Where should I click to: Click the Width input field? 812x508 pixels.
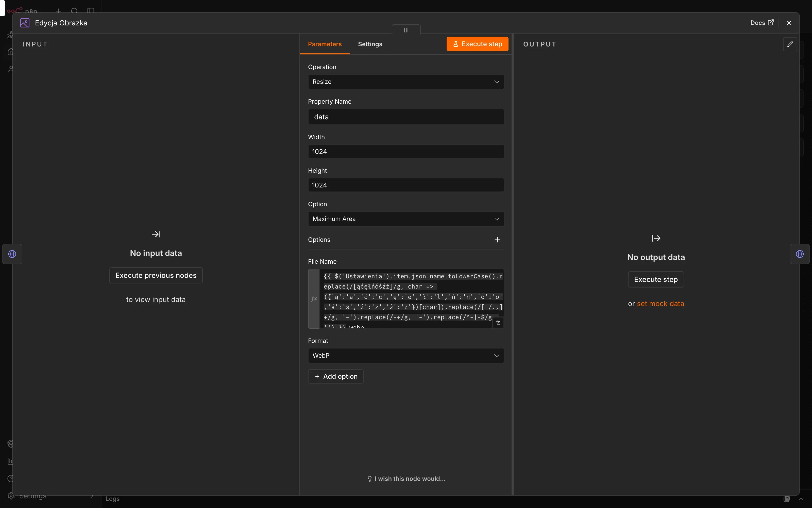tap(406, 152)
